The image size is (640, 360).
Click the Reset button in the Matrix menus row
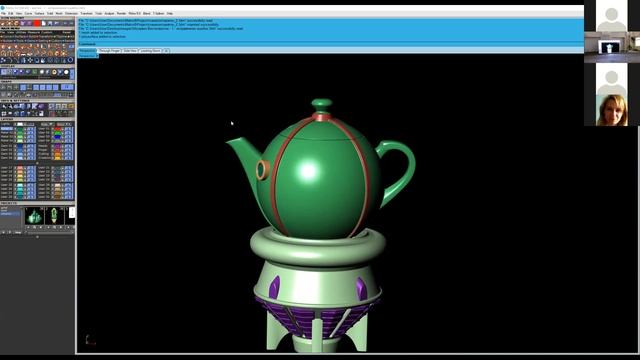click(67, 32)
